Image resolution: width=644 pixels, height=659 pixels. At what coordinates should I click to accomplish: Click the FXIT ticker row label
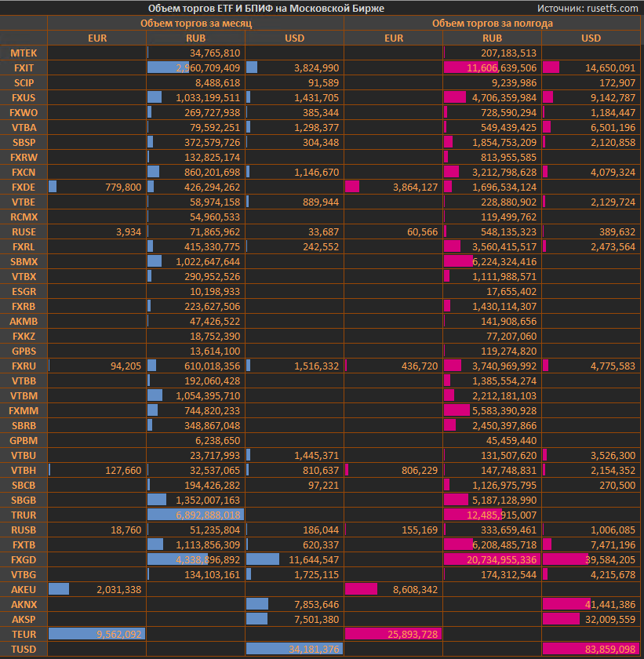24,68
